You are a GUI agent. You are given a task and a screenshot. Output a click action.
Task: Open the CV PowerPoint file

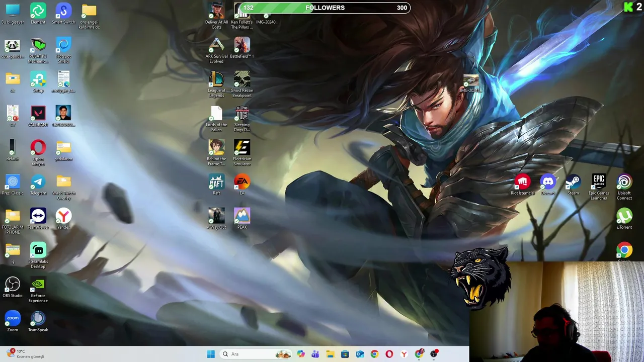tap(13, 116)
